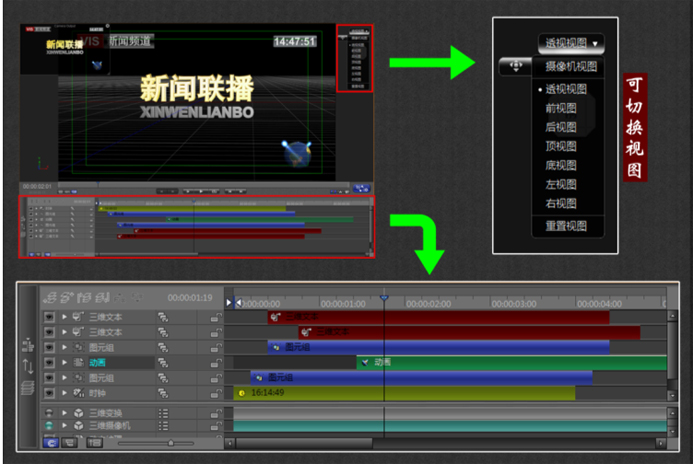The image size is (693, 464).
Task: Click the link chain icon on 动画 track
Action: point(163,363)
